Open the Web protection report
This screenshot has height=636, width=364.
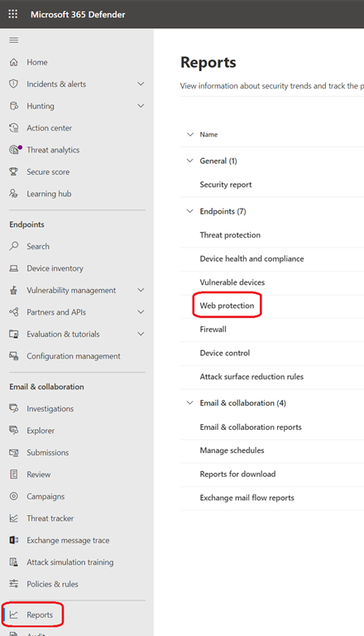[227, 306]
